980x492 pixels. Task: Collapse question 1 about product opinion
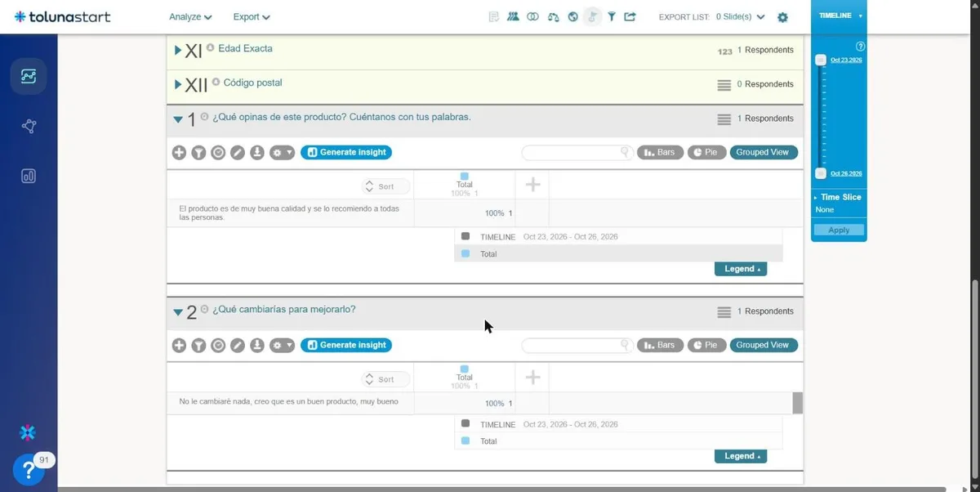tap(178, 119)
